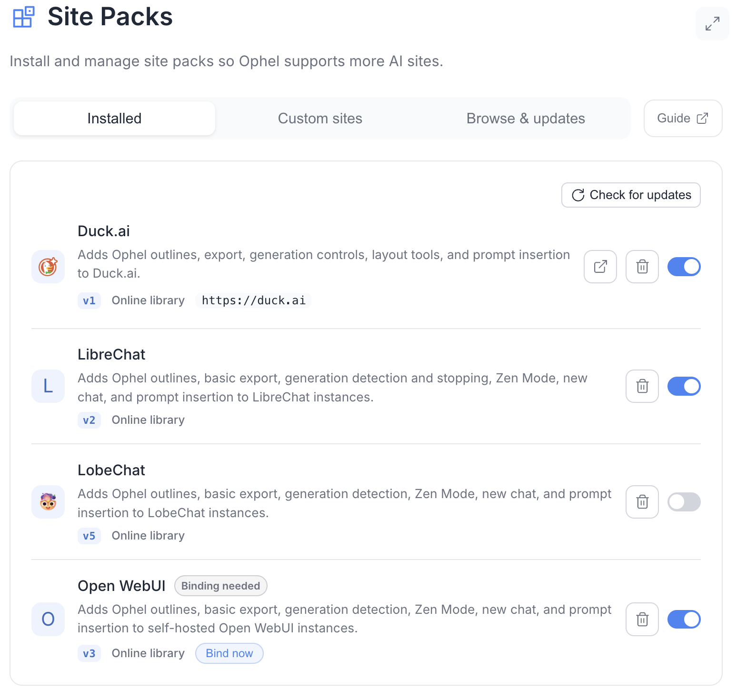
Task: Click the v3 version badge
Action: (x=89, y=653)
